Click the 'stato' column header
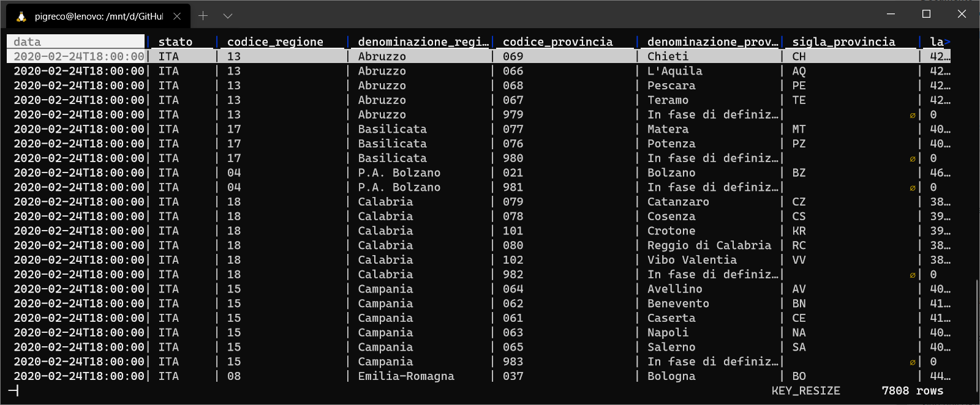This screenshot has width=980, height=405. tap(175, 42)
